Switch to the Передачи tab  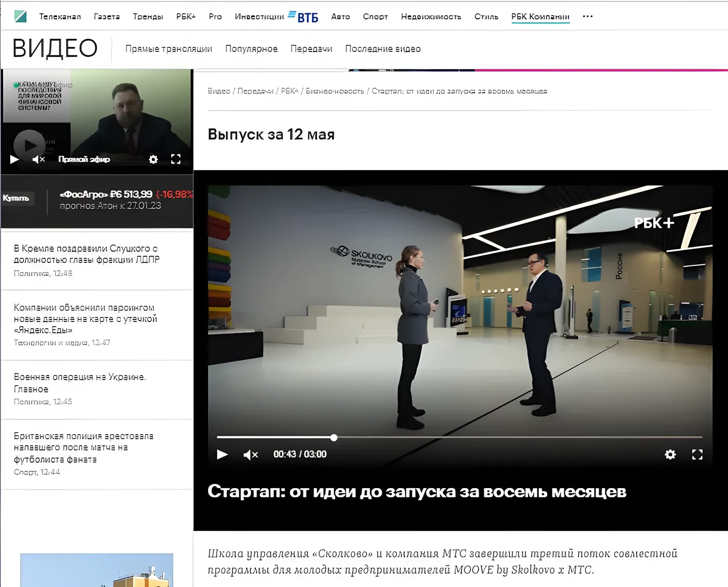point(311,49)
